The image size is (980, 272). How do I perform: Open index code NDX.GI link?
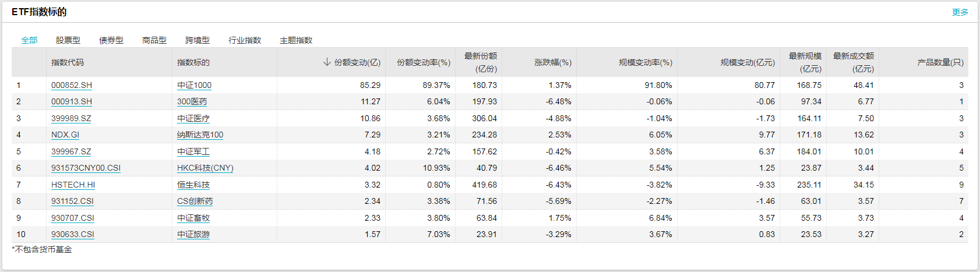click(65, 135)
